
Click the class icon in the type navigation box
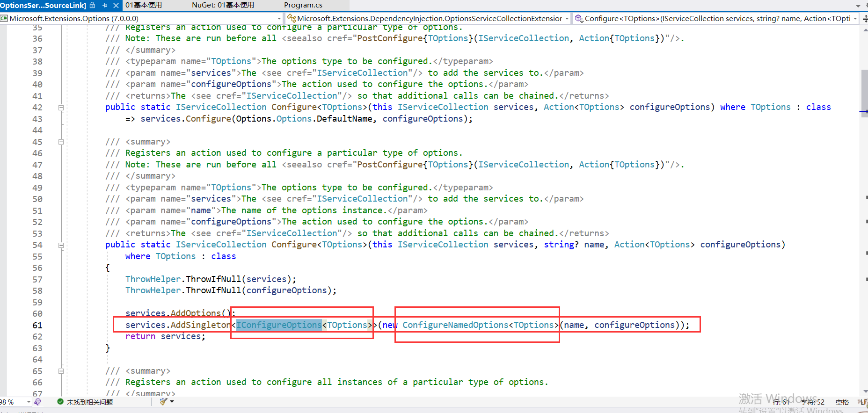[292, 19]
